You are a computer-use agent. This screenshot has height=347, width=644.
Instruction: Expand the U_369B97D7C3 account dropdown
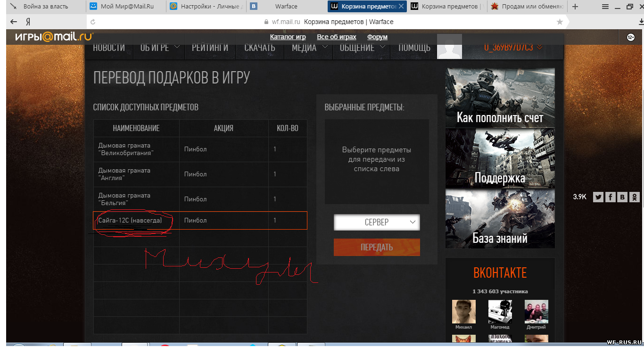513,47
